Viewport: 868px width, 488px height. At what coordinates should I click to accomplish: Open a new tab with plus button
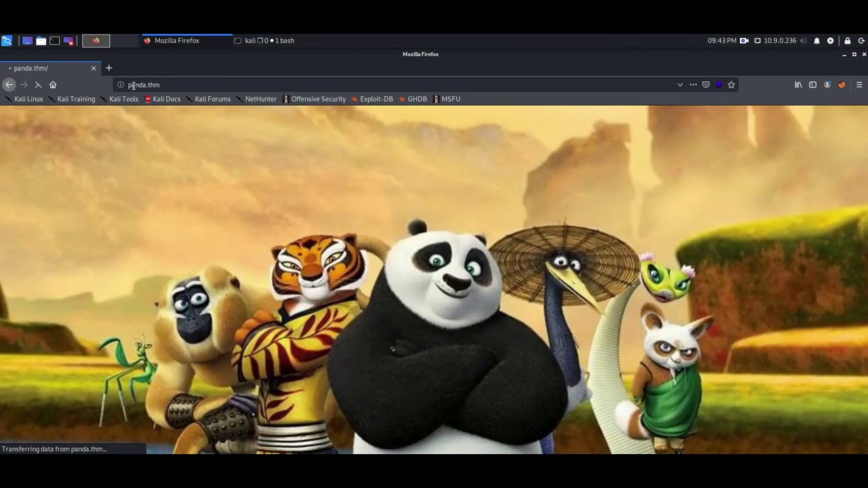coord(108,68)
